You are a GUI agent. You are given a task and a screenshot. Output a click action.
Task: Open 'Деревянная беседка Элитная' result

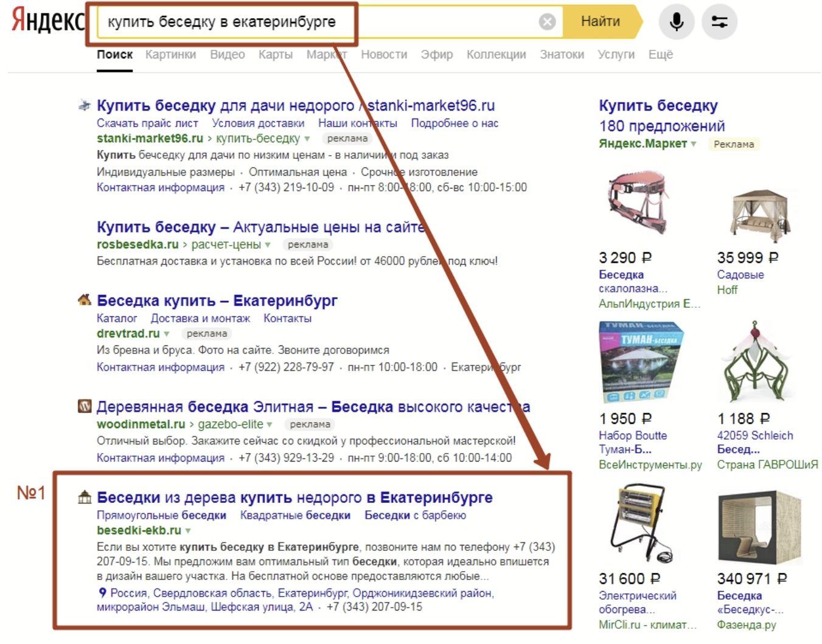coord(313,407)
